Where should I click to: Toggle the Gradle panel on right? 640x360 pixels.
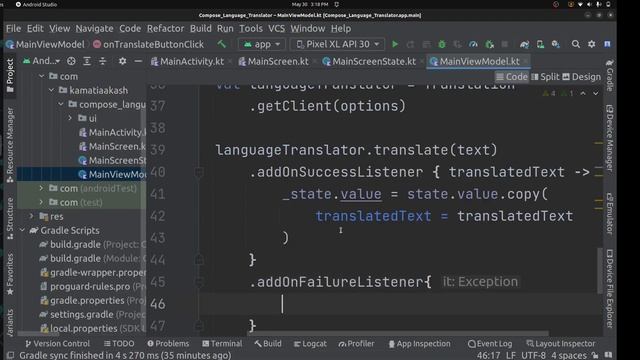[609, 75]
